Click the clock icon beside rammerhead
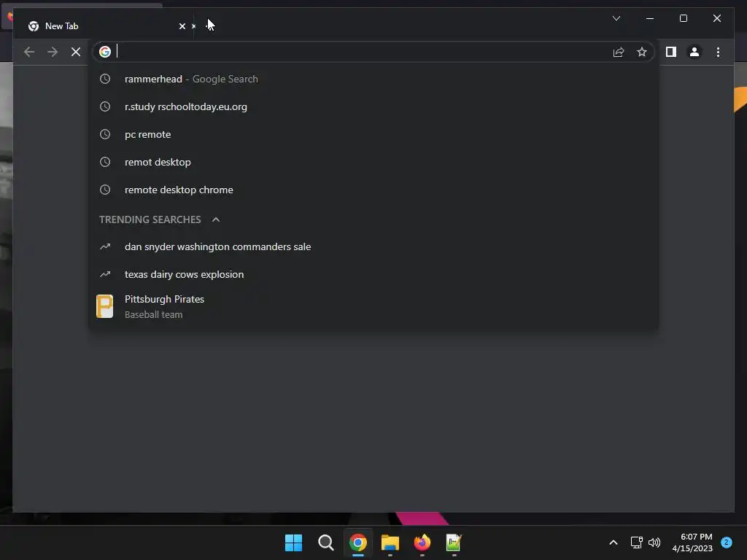 pyautogui.click(x=105, y=79)
